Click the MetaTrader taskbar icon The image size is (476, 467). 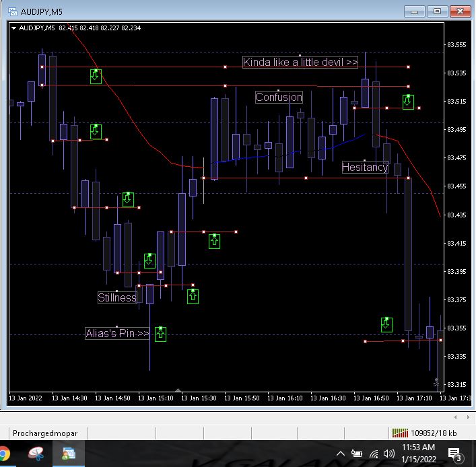click(x=69, y=454)
